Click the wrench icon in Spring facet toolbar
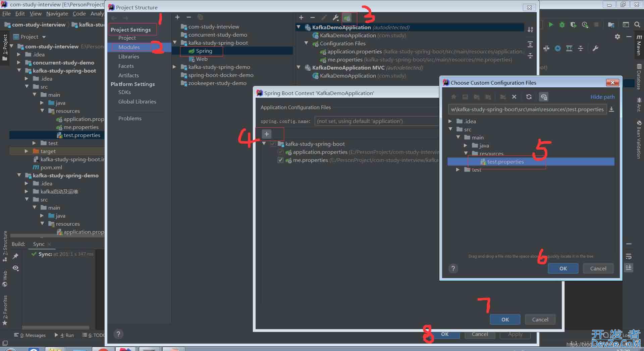 coord(335,17)
